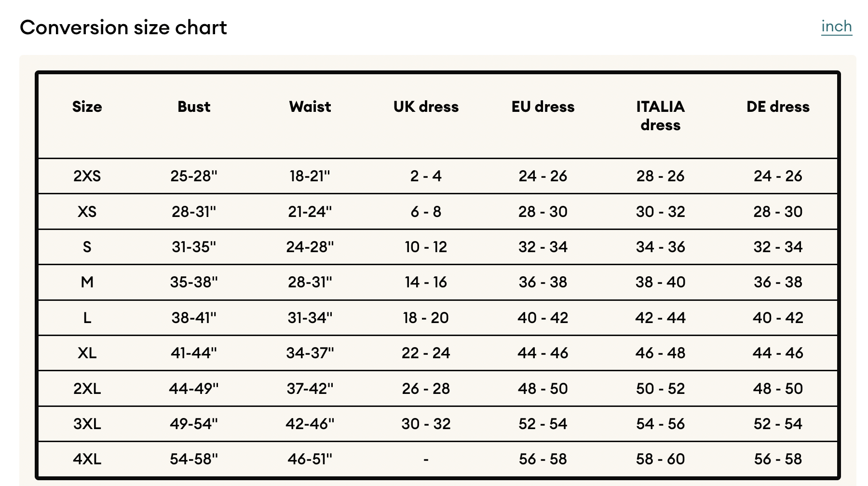Select the Waist column header

pyautogui.click(x=310, y=107)
